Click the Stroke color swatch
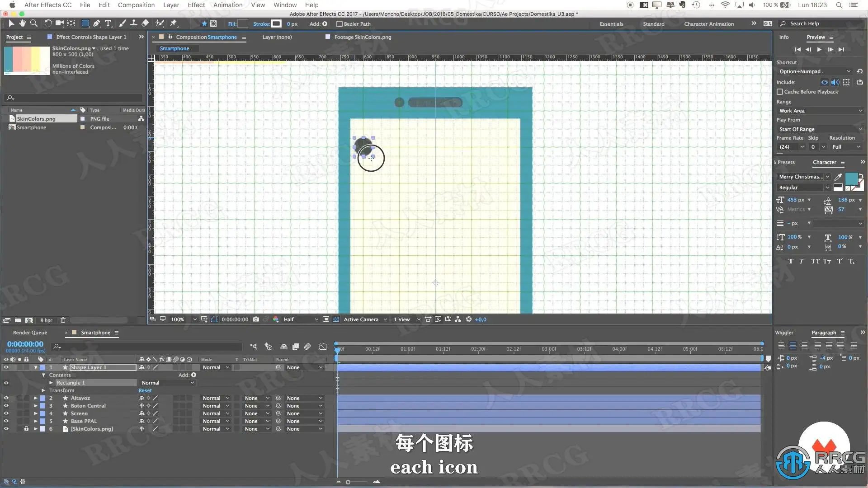 [x=276, y=23]
